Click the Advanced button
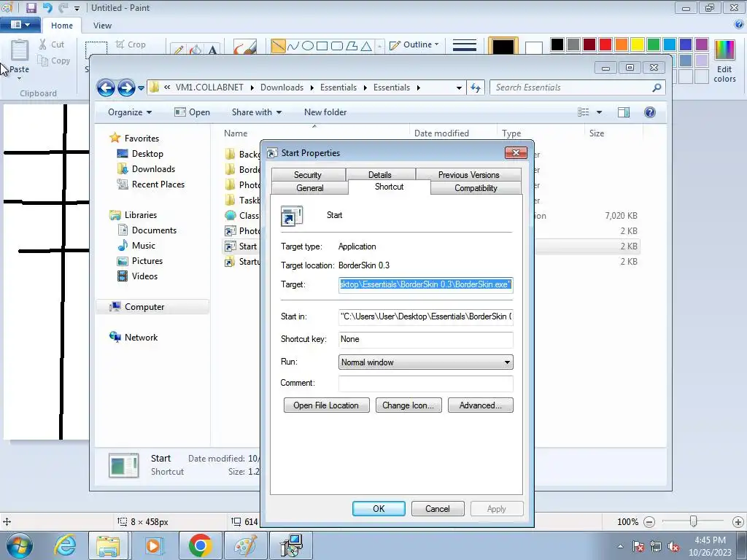The image size is (747, 560). coord(480,405)
